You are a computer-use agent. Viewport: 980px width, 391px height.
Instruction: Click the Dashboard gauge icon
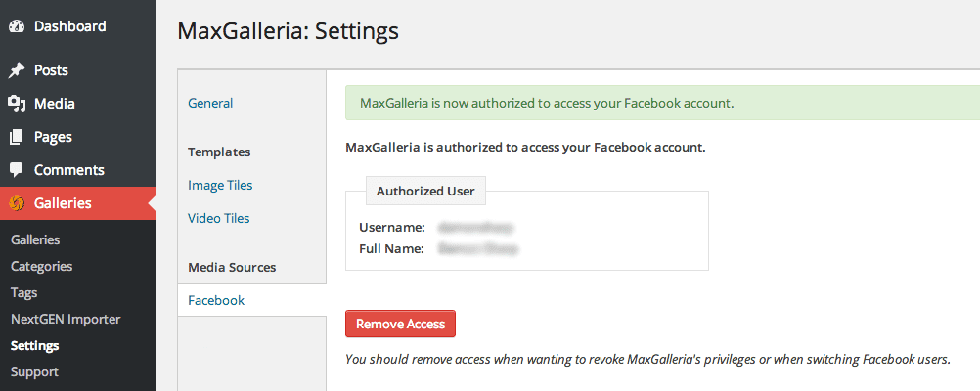click(x=17, y=26)
